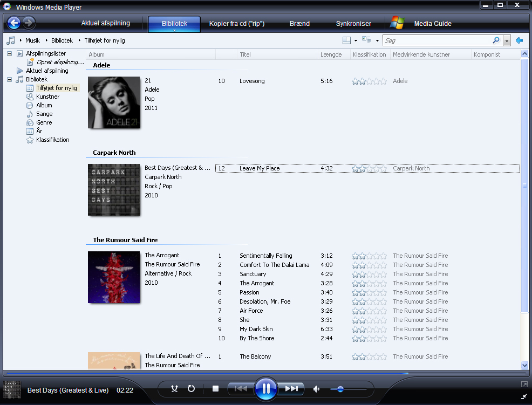The image size is (532, 405).
Task: Open the search box dropdown arrow
Action: [507, 40]
